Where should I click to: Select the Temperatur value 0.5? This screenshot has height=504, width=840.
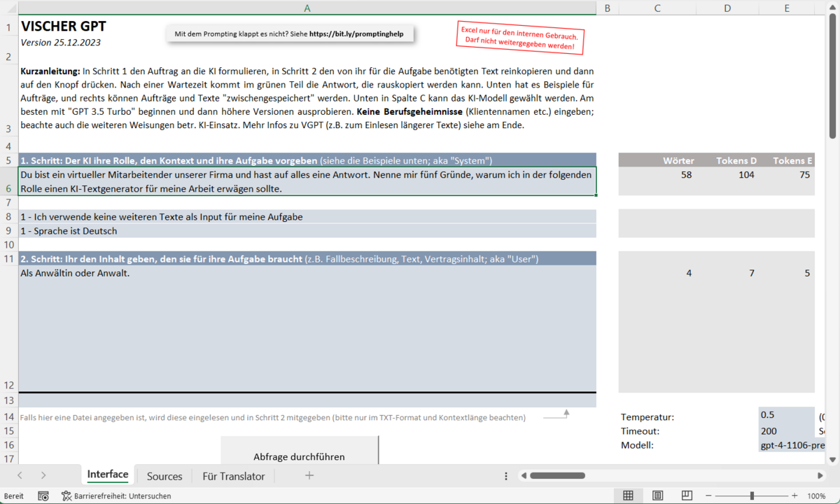coord(787,415)
